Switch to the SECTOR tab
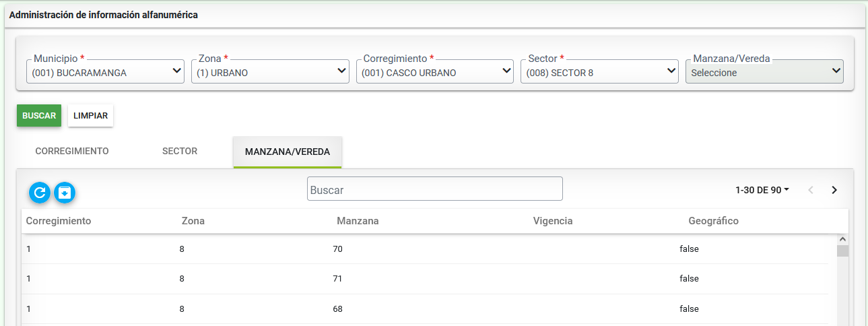Screen dimensions: 868x326 (x=180, y=152)
